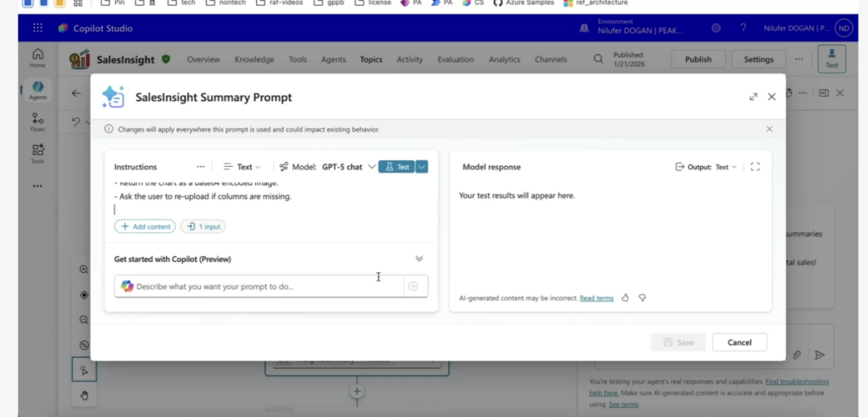This screenshot has width=868, height=417.
Task: Open the Overview tab
Action: (x=203, y=59)
